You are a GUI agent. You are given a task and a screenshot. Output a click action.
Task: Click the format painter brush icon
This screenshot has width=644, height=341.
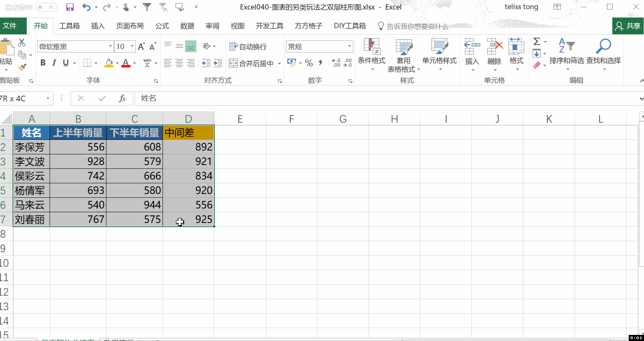pos(22,67)
